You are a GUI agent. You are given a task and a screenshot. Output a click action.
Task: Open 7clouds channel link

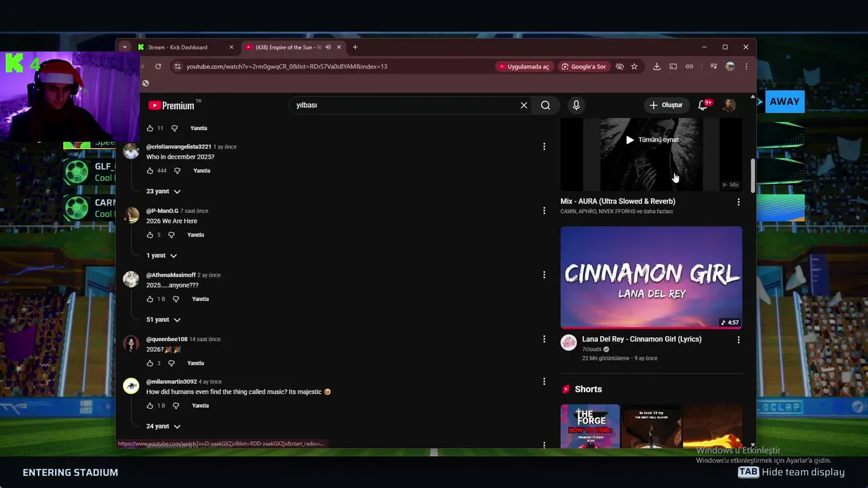(x=591, y=349)
